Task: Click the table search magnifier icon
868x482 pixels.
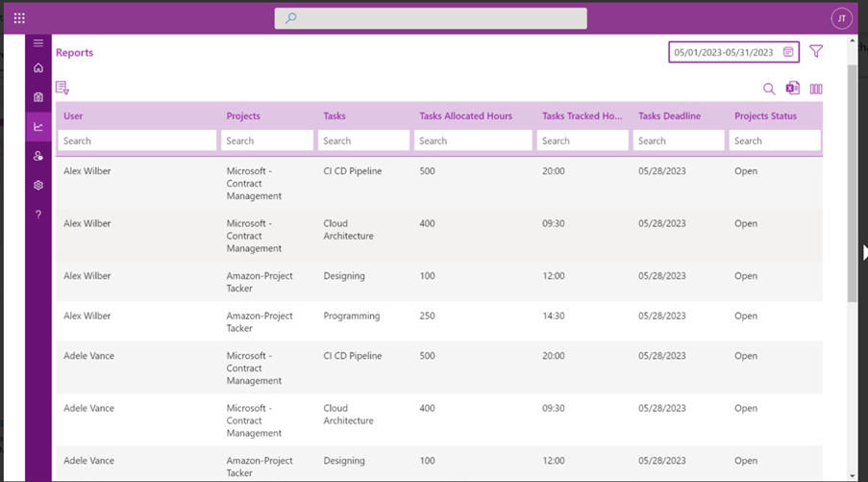Action: pos(769,89)
